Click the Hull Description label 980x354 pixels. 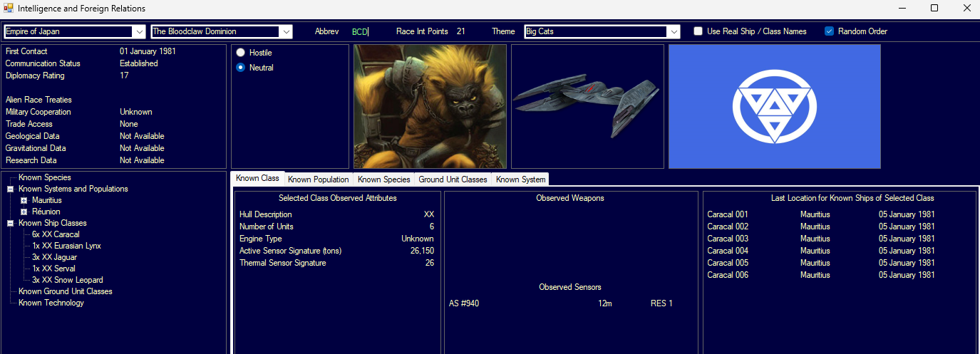pyautogui.click(x=266, y=214)
